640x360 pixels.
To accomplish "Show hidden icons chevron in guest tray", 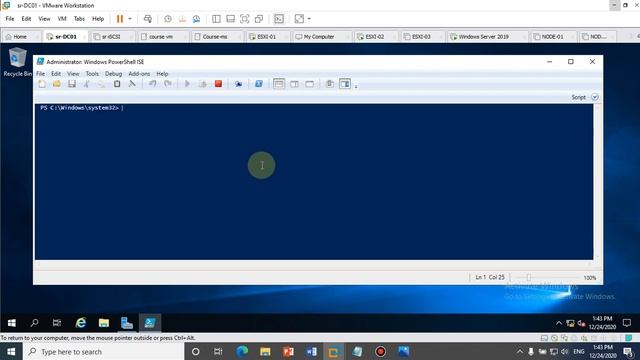I will (x=559, y=323).
